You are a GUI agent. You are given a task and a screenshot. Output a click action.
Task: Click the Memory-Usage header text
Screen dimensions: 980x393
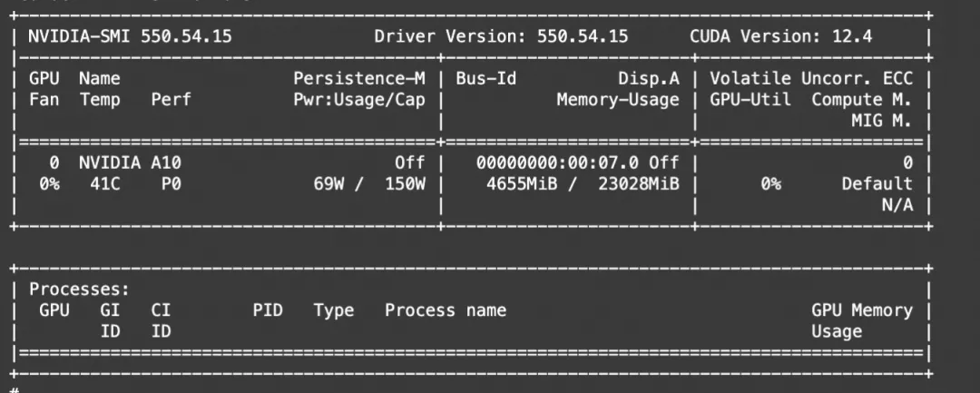coord(617,100)
